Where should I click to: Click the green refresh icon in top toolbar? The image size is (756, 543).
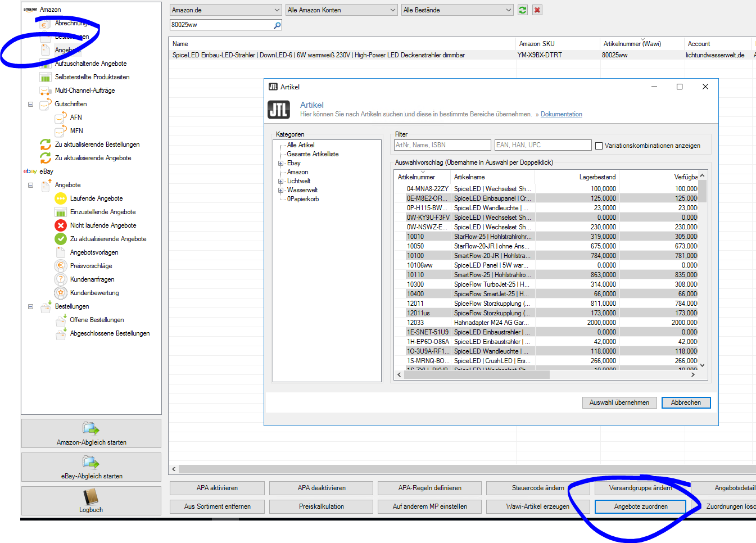523,10
